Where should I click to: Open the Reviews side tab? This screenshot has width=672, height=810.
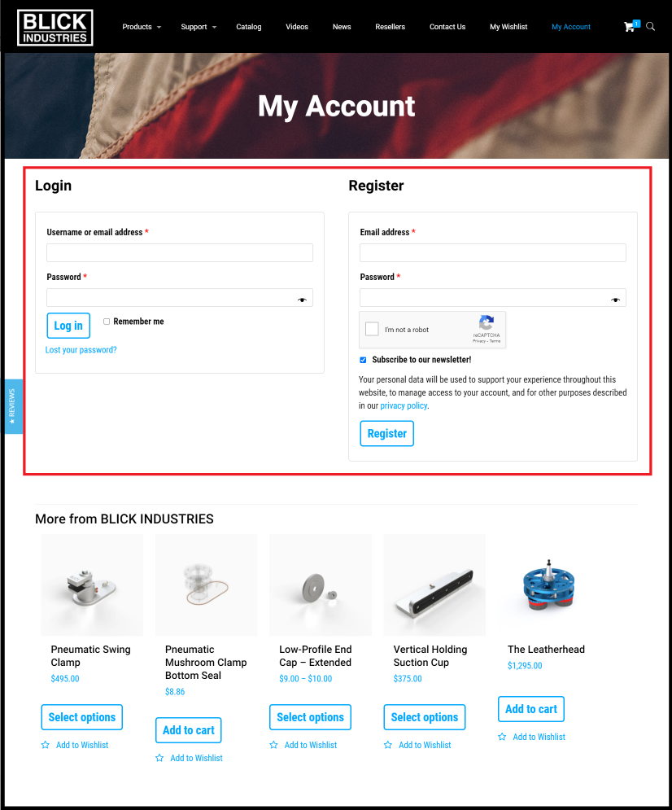pyautogui.click(x=13, y=406)
